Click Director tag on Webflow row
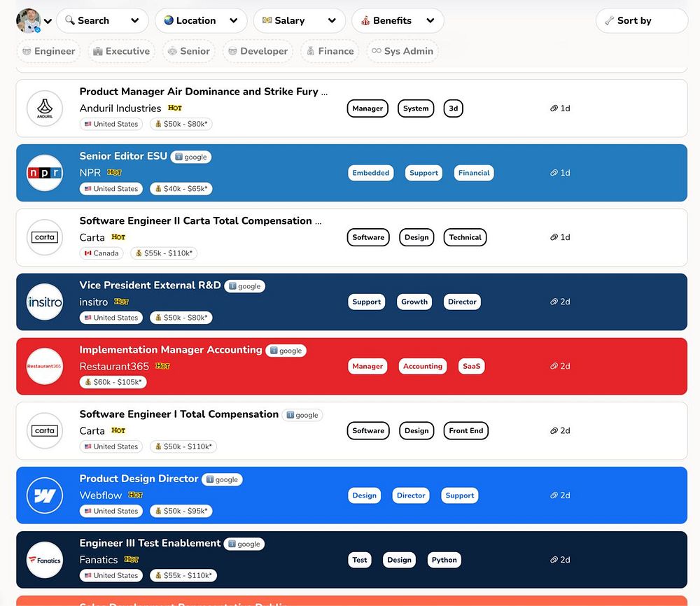 (411, 495)
